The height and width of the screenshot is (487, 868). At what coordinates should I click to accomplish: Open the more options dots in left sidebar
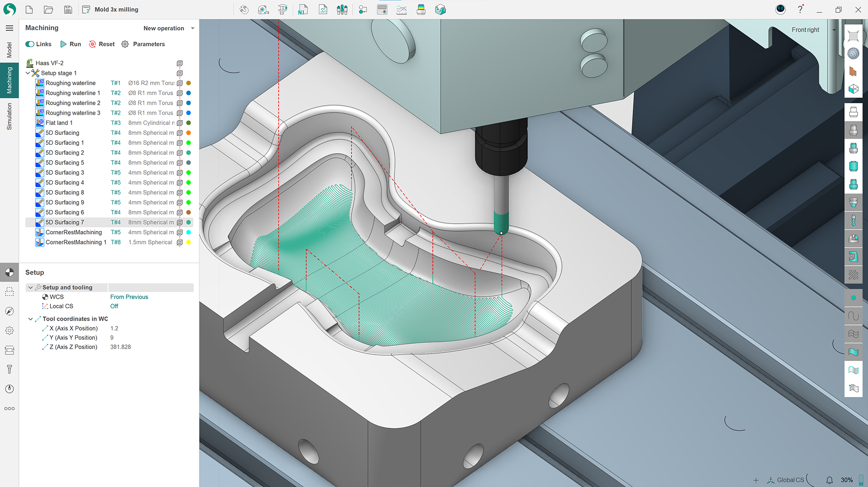click(x=9, y=408)
